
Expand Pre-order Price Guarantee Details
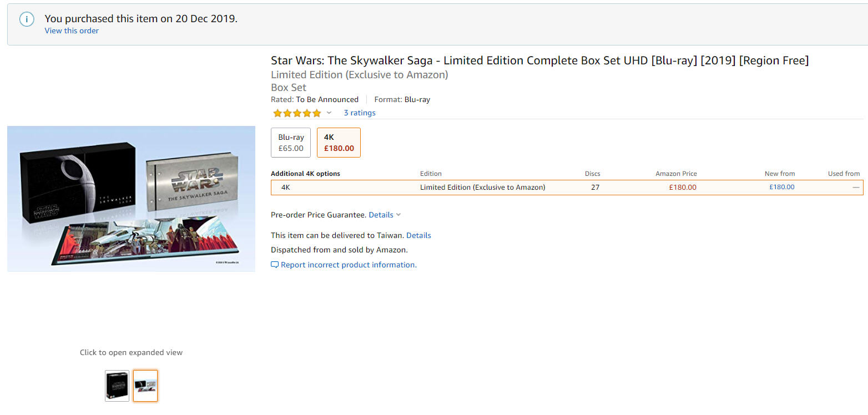click(x=385, y=215)
